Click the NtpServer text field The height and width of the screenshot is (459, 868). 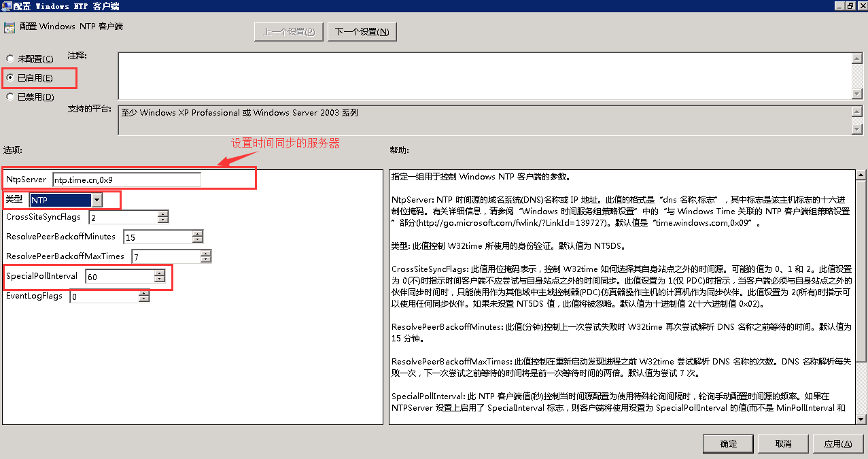[x=126, y=180]
